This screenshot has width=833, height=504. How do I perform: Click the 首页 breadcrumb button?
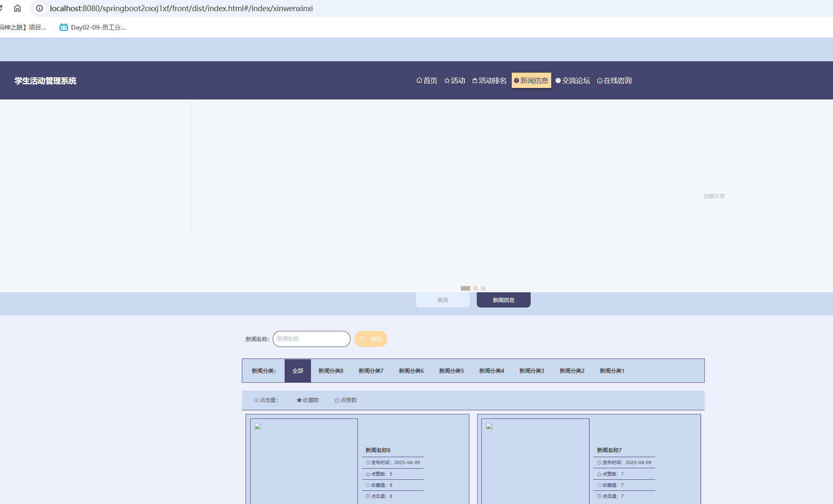tap(443, 300)
